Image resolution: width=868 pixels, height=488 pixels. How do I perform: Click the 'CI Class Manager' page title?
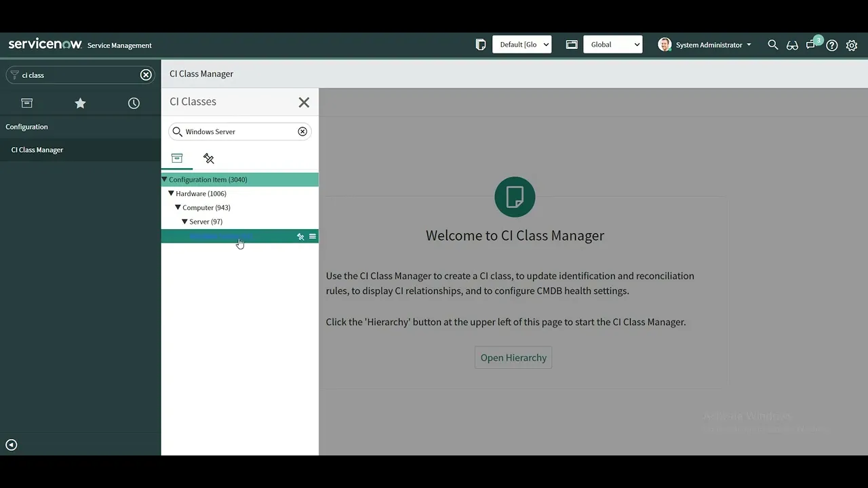click(x=201, y=74)
